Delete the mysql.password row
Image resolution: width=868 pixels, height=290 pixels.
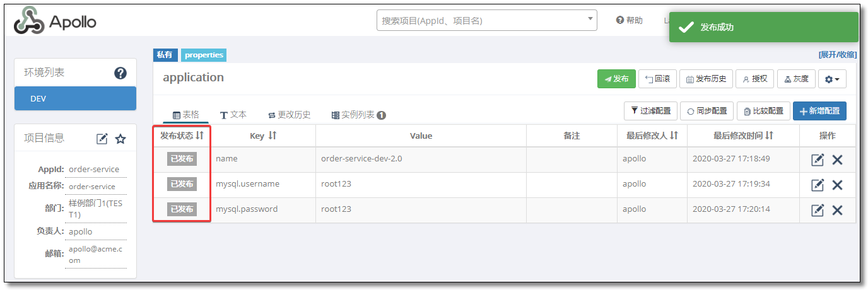click(837, 210)
